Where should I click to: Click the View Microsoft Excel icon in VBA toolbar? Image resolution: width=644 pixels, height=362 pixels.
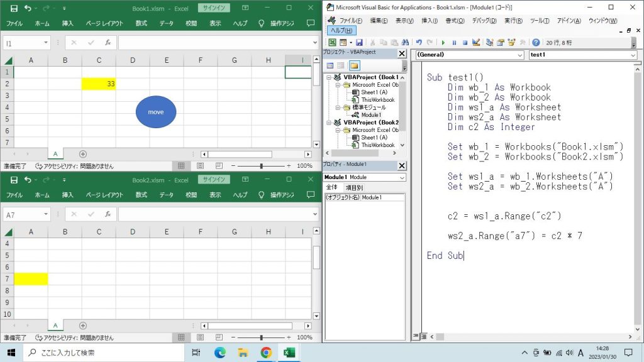332,43
